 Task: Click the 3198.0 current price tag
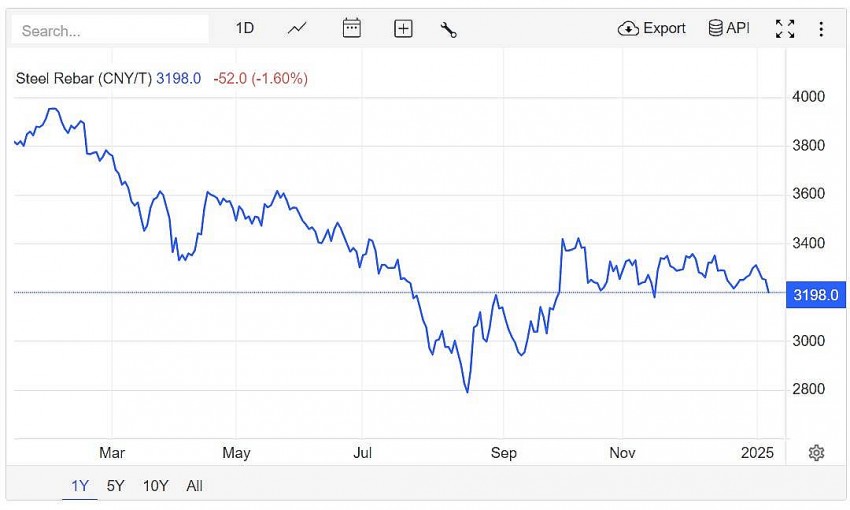(x=812, y=295)
